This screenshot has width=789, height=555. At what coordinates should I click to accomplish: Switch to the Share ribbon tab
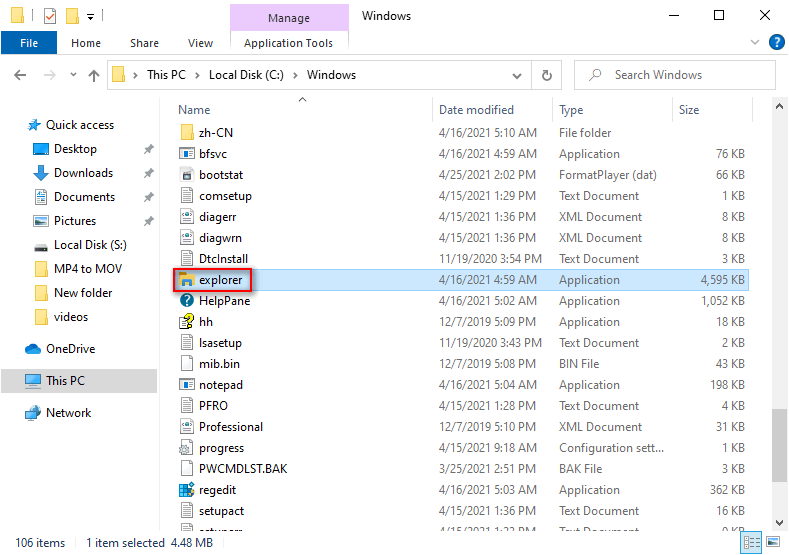click(x=144, y=43)
